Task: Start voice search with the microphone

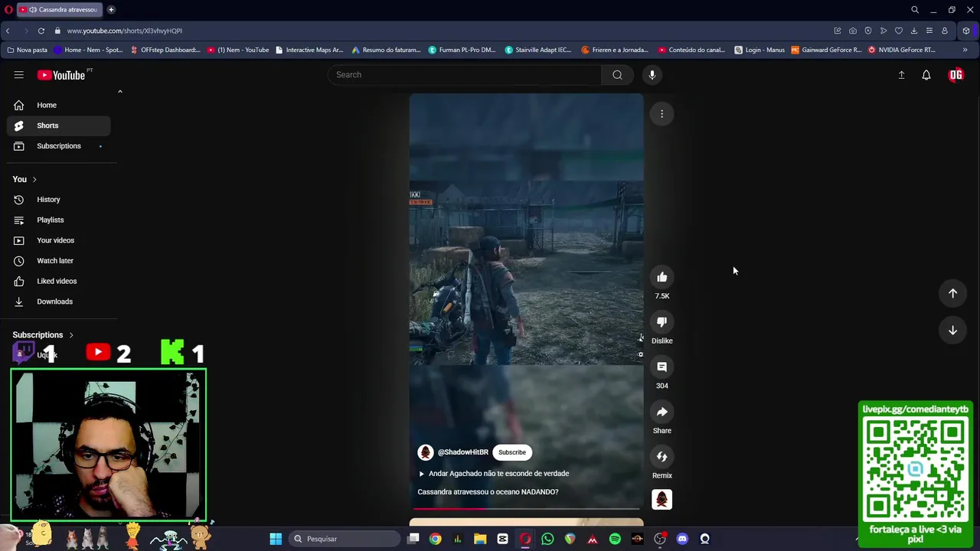Action: pyautogui.click(x=652, y=75)
